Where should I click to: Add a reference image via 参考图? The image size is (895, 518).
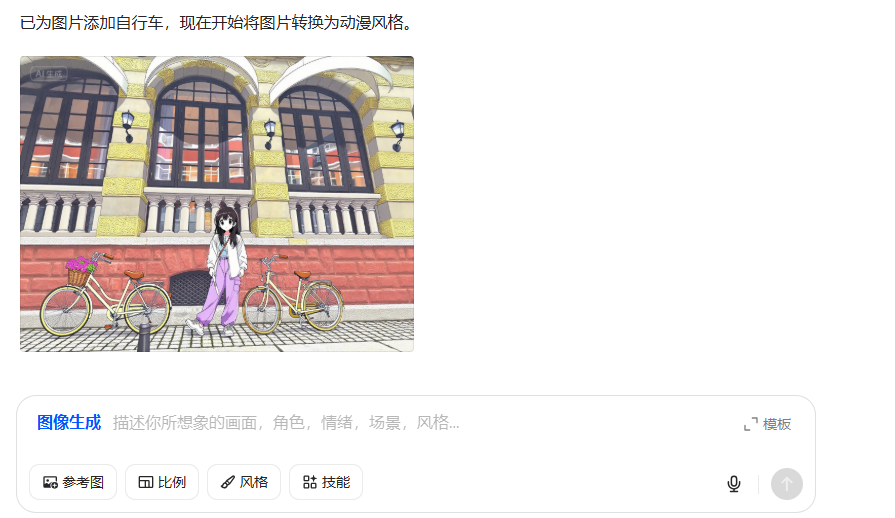[73, 482]
